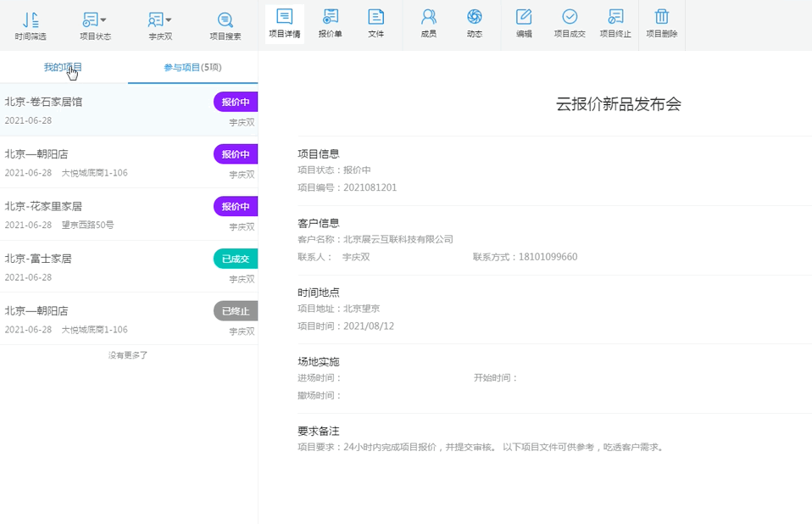Click the 已成交 badge on 北京-富士家居
Viewport: 812px width, 524px height.
pos(236,259)
